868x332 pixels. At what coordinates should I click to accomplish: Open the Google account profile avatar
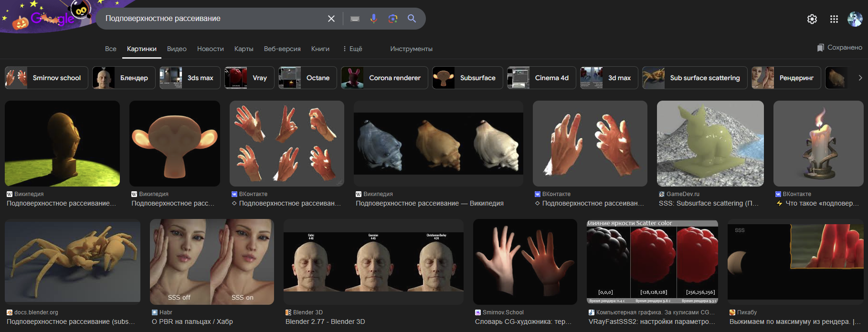tap(855, 19)
